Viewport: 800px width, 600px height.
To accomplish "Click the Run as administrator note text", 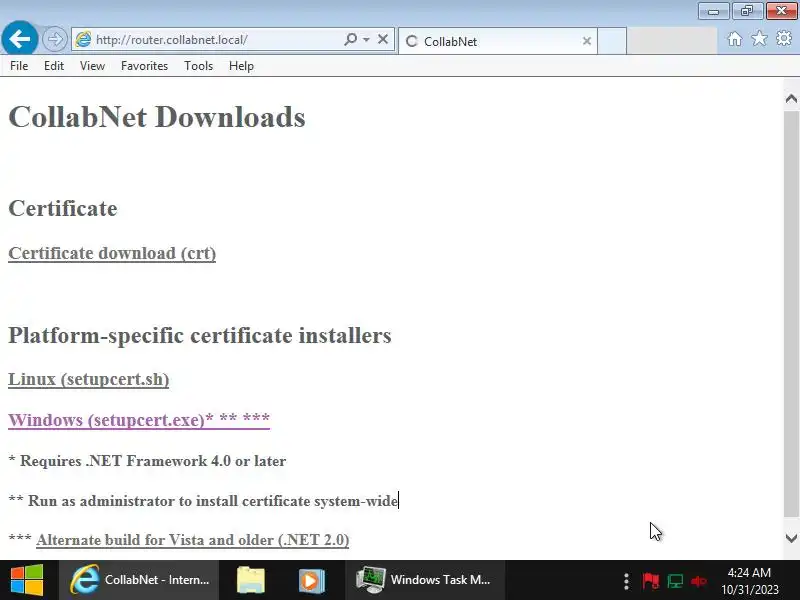I will [x=203, y=501].
